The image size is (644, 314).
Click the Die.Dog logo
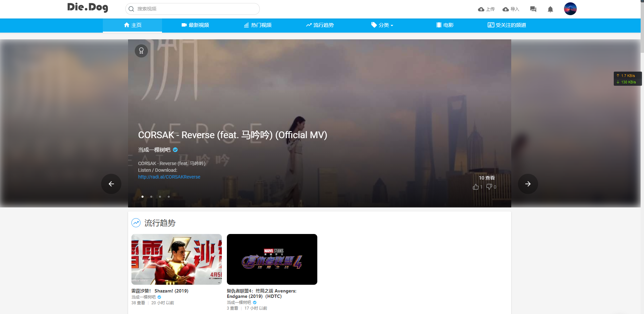click(88, 7)
